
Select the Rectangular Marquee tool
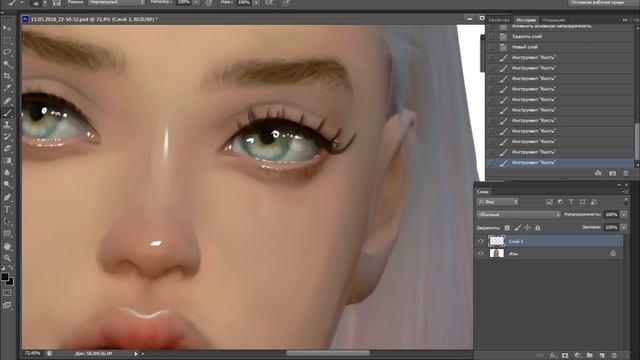[7, 40]
